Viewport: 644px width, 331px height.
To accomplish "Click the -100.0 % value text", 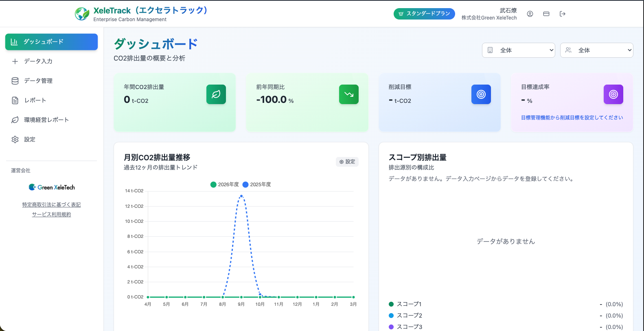I will tap(275, 100).
